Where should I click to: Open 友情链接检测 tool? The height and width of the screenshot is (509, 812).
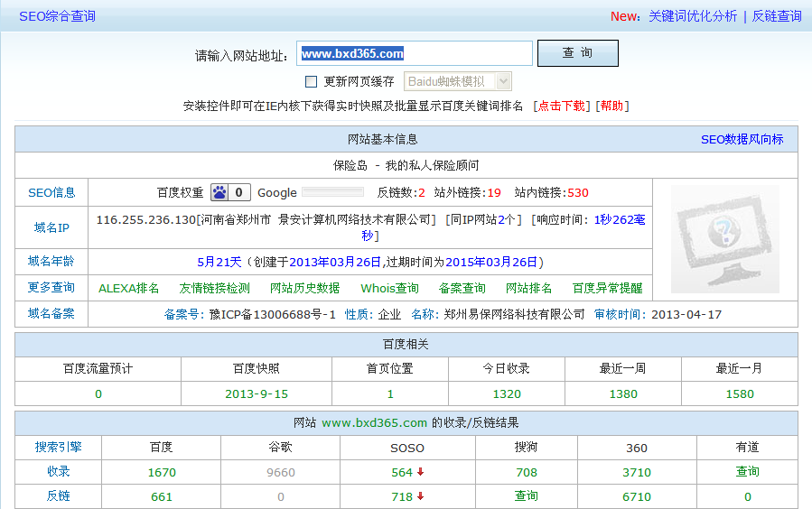click(214, 288)
